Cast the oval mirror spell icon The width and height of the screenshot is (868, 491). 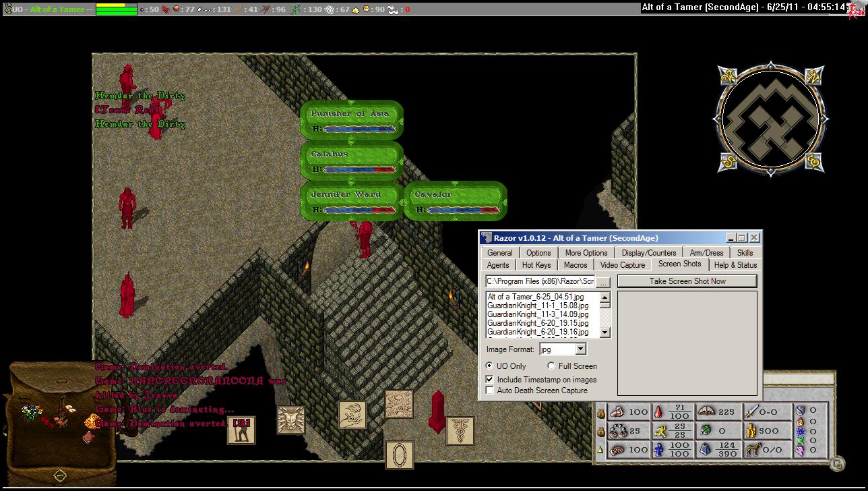[399, 455]
